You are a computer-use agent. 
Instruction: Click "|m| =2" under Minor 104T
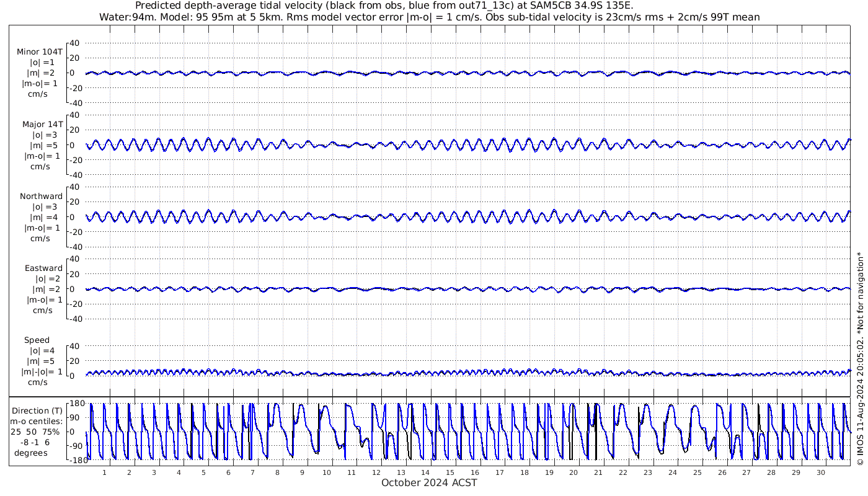42,73
